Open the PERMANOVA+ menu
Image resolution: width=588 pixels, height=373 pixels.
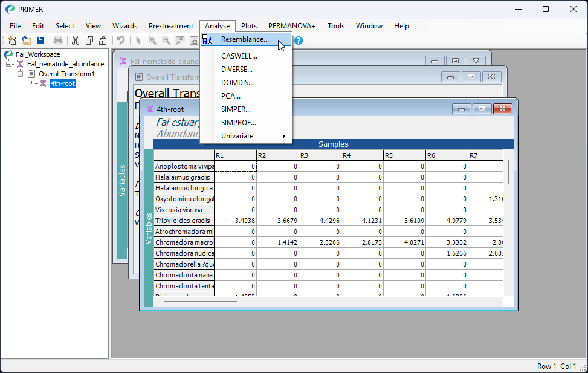[x=292, y=26]
